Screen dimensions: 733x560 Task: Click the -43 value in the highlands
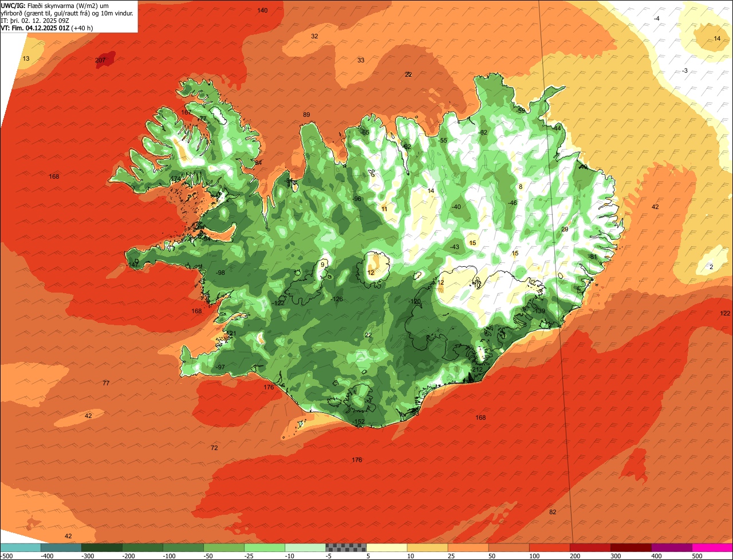click(x=455, y=247)
